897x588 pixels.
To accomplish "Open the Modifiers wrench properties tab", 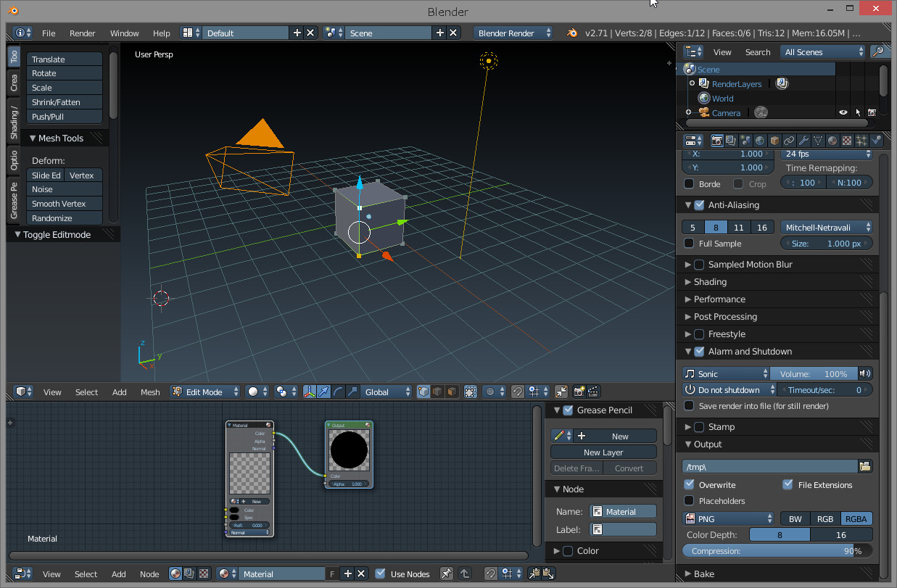I will click(x=803, y=141).
